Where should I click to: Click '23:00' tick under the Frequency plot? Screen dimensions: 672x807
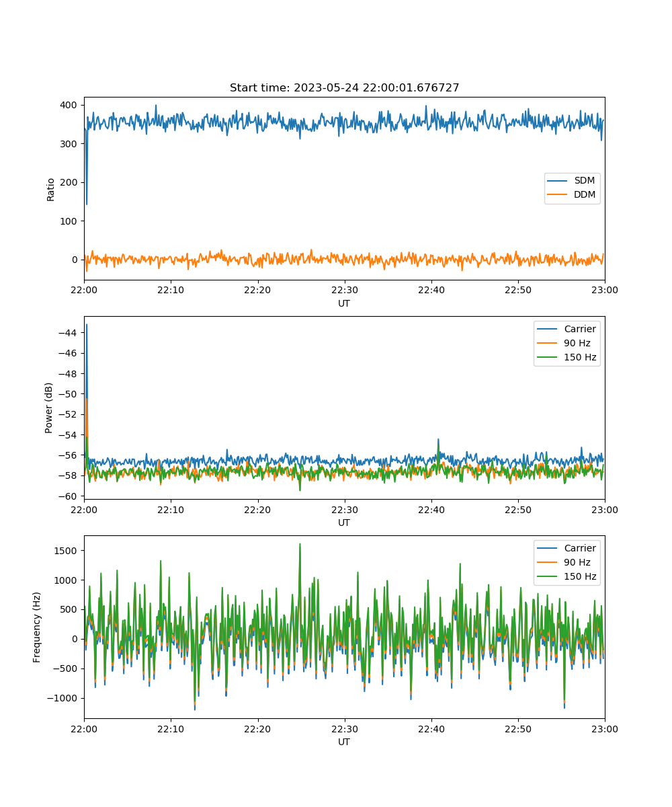(605, 729)
